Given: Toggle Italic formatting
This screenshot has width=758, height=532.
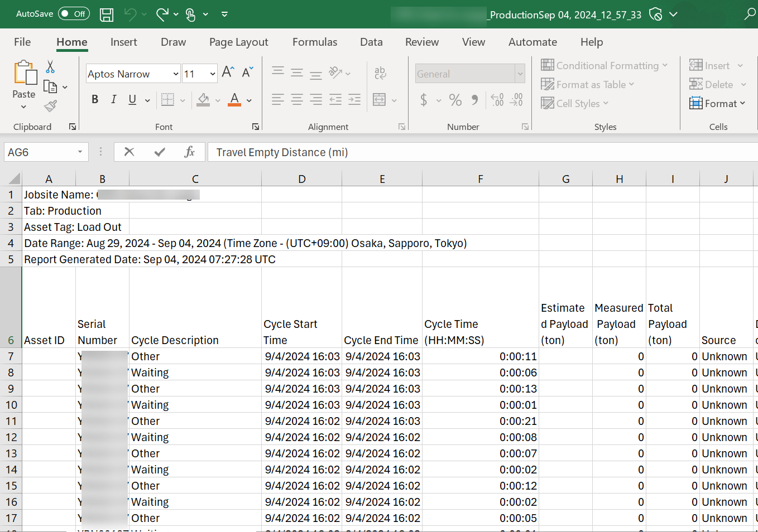Looking at the screenshot, I should pyautogui.click(x=114, y=99).
